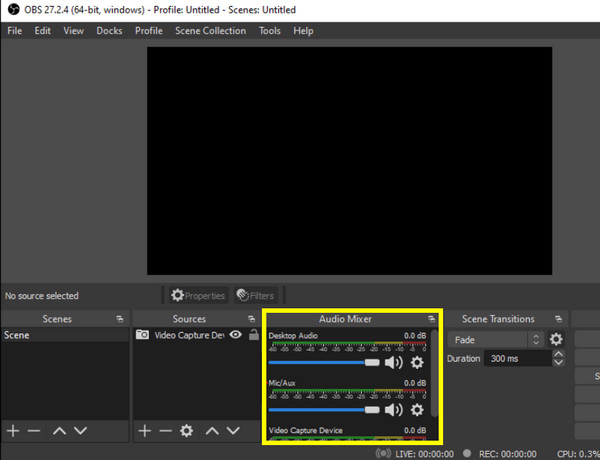This screenshot has height=460, width=600.
Task: Open the Profile menu
Action: pos(149,31)
